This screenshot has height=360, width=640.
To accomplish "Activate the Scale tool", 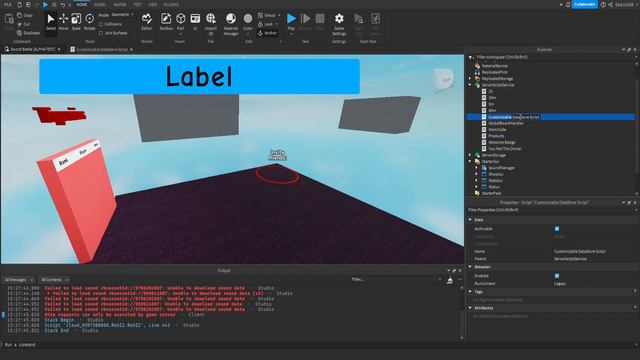I will pyautogui.click(x=76, y=22).
